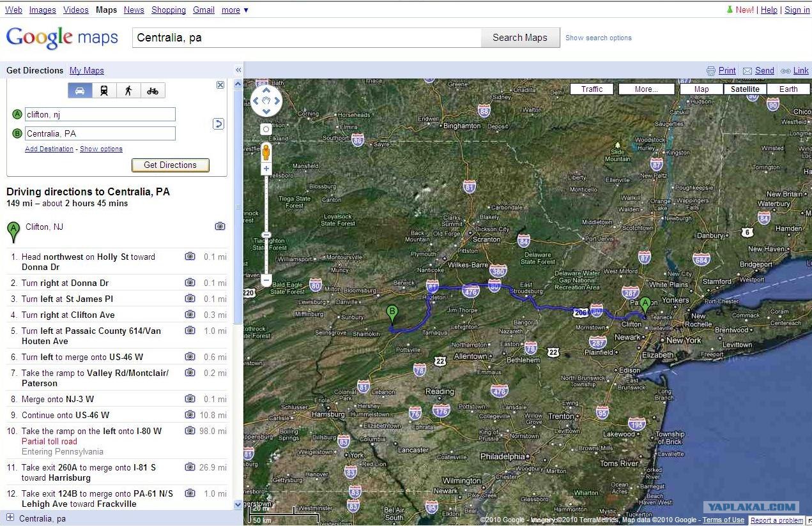812x526 pixels.
Task: Click the Street View pegman icon
Action: click(x=266, y=152)
